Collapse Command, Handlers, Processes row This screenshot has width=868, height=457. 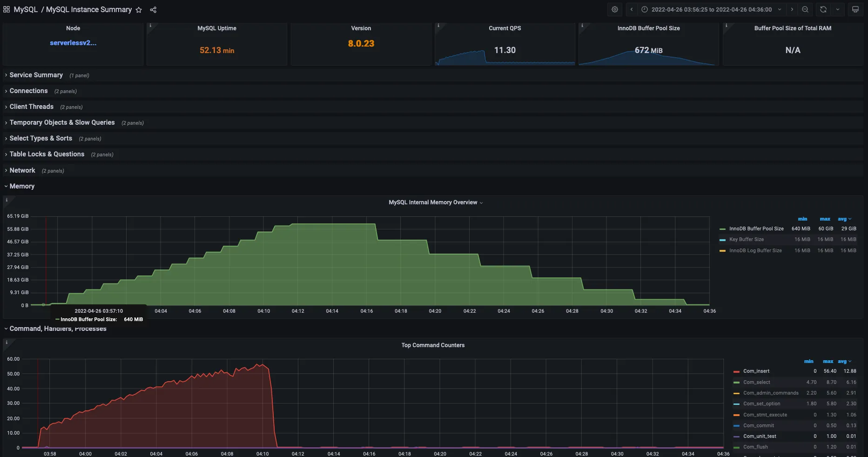pos(58,329)
